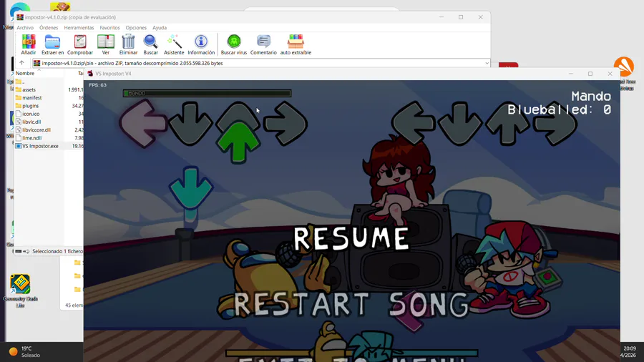Open the Herramientas menu
The height and width of the screenshot is (362, 644).
[79, 27]
